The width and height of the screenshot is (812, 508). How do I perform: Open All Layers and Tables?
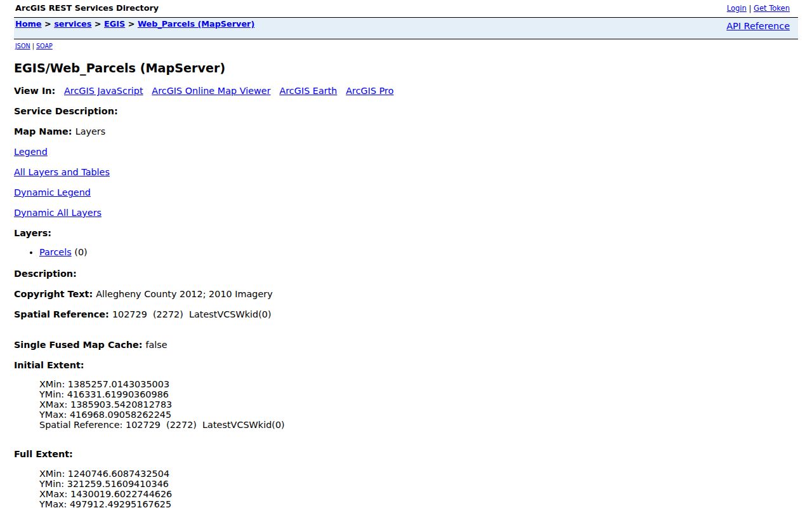click(x=62, y=172)
